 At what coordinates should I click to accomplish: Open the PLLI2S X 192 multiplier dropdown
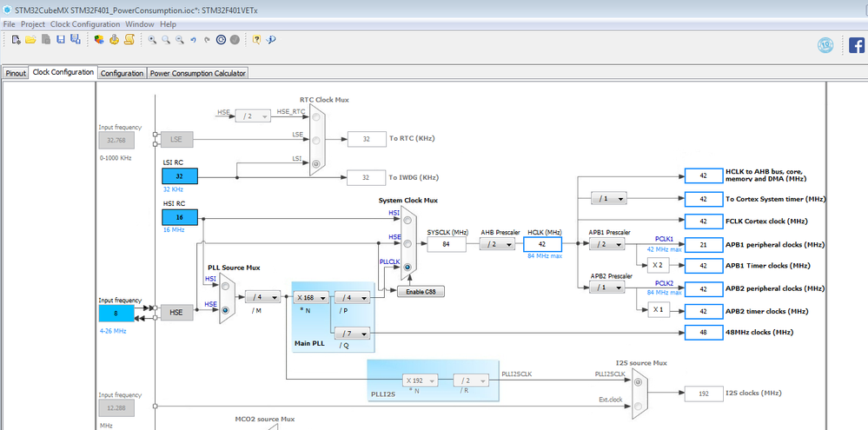coord(420,380)
